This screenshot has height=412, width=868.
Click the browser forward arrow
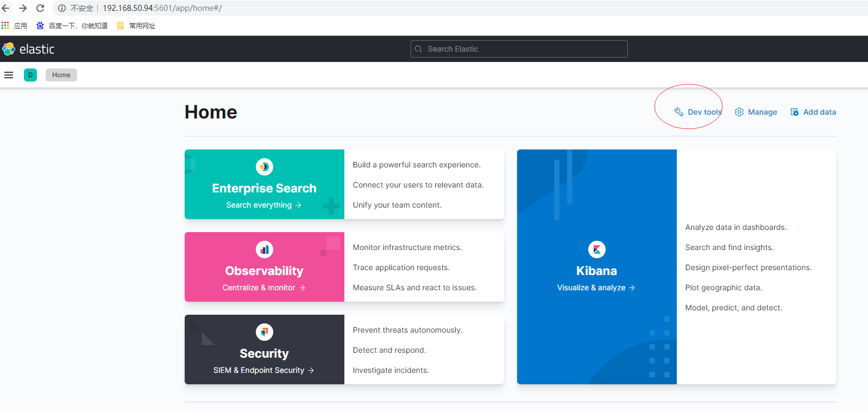click(23, 8)
